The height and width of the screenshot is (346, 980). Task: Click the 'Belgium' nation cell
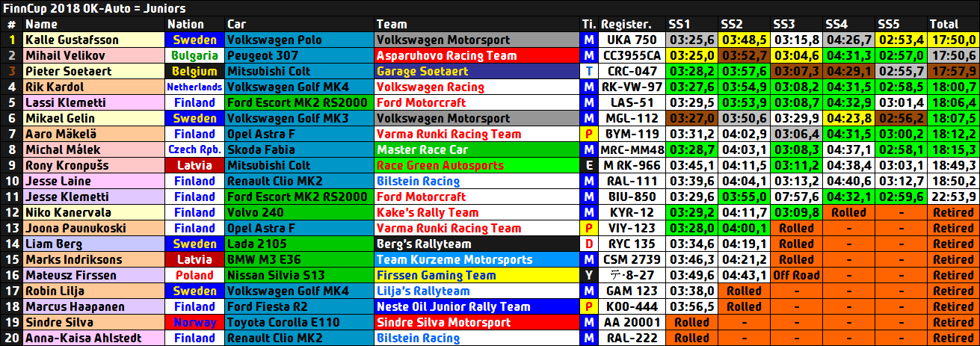194,71
